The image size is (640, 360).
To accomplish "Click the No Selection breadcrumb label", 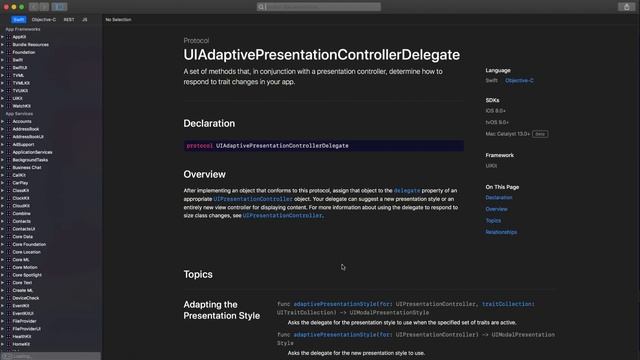I will coord(118,20).
